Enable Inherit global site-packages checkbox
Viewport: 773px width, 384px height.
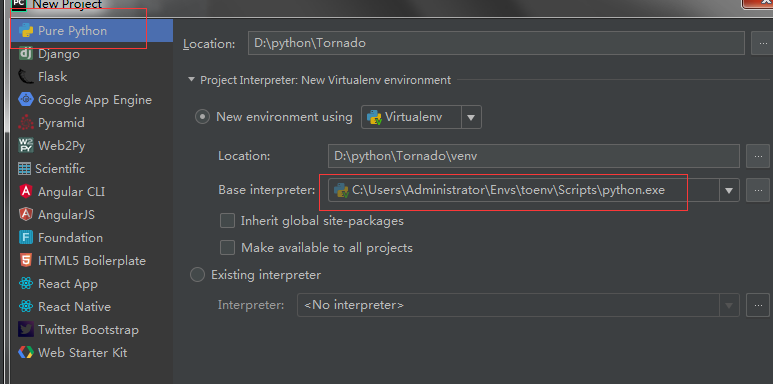227,220
